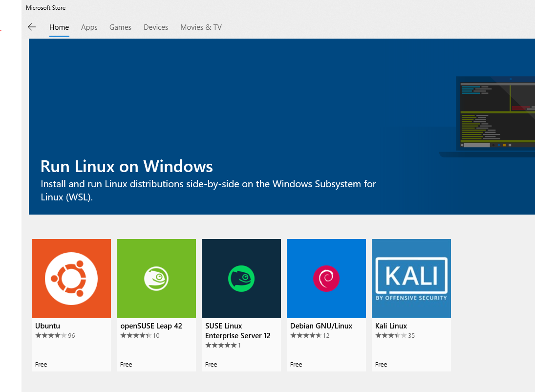Open SUSE Linux Enterprise Server 12 title

pos(237,331)
